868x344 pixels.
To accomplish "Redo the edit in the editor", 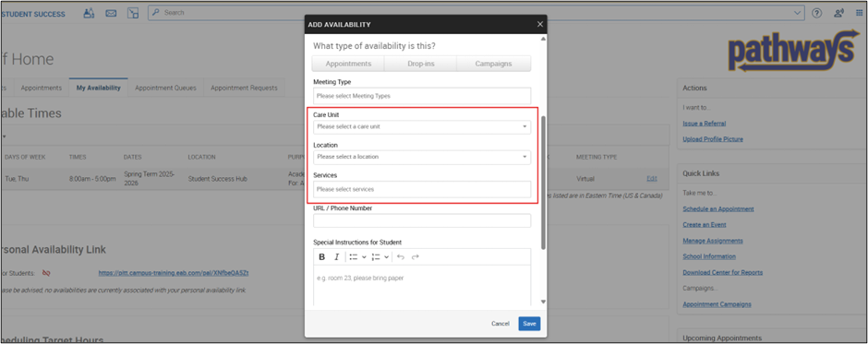I will tap(416, 257).
